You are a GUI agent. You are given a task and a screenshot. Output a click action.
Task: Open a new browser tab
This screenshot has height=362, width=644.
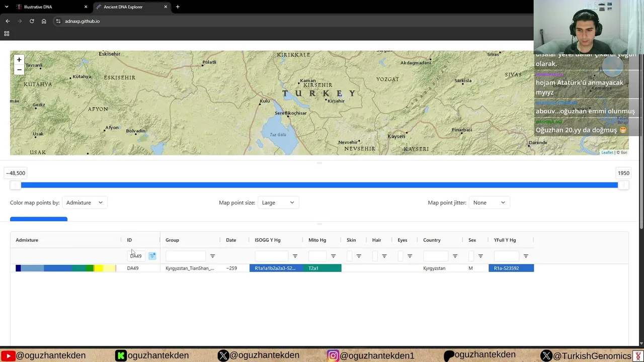[178, 7]
